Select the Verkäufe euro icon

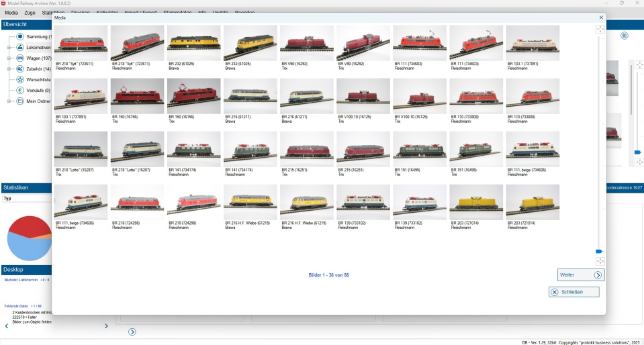[x=20, y=91]
